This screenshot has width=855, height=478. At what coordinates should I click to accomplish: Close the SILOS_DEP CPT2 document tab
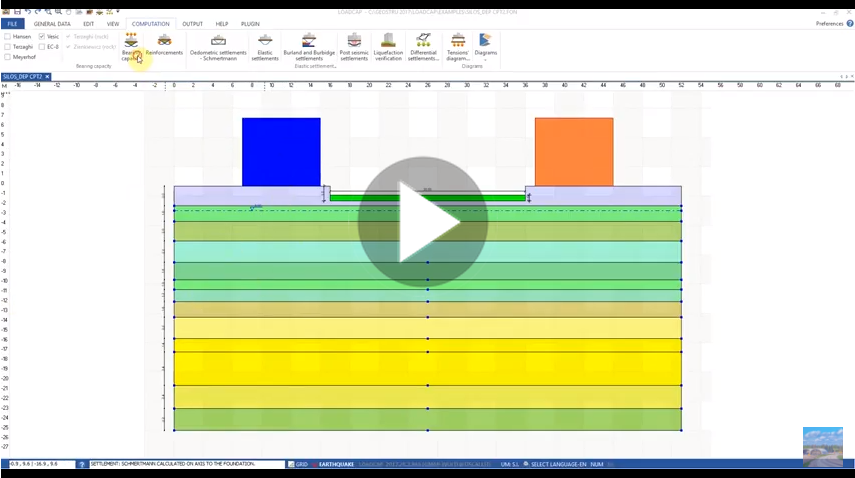click(x=47, y=77)
